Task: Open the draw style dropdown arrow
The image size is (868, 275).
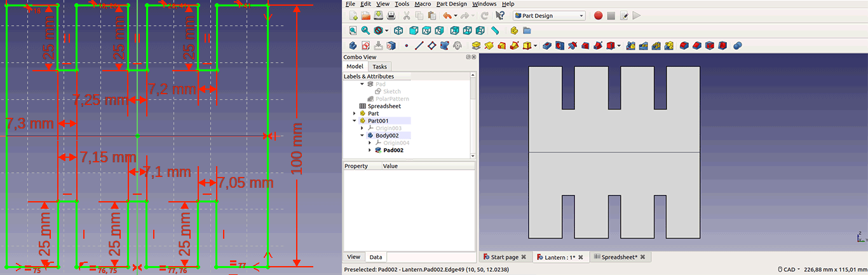Action: (x=386, y=30)
